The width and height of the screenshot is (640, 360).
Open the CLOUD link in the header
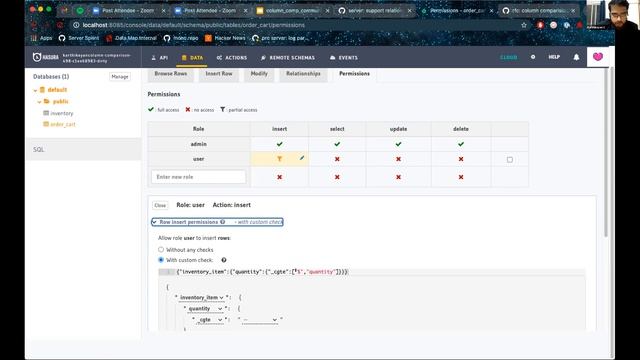[509, 57]
